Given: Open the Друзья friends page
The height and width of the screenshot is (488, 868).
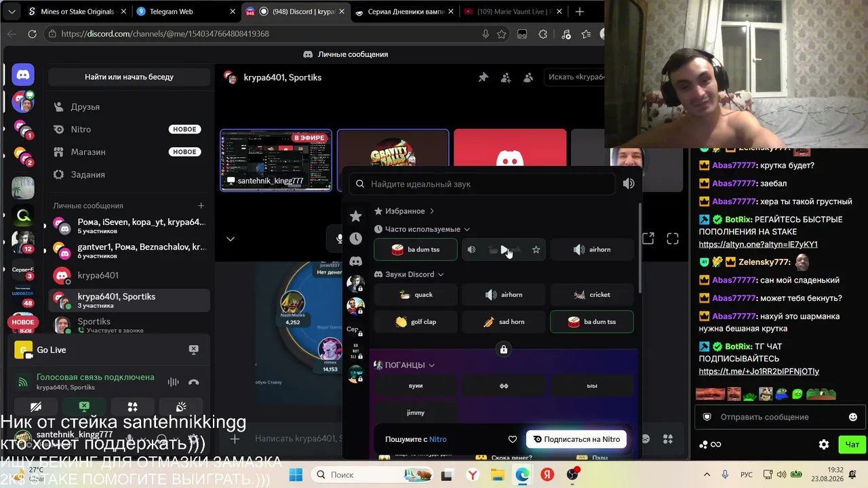Looking at the screenshot, I should click(x=129, y=106).
